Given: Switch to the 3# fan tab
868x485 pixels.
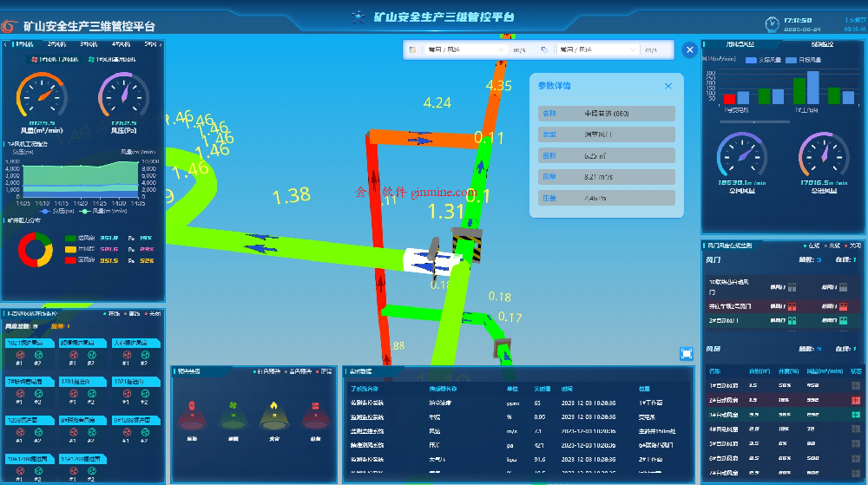Looking at the screenshot, I should click(x=89, y=43).
